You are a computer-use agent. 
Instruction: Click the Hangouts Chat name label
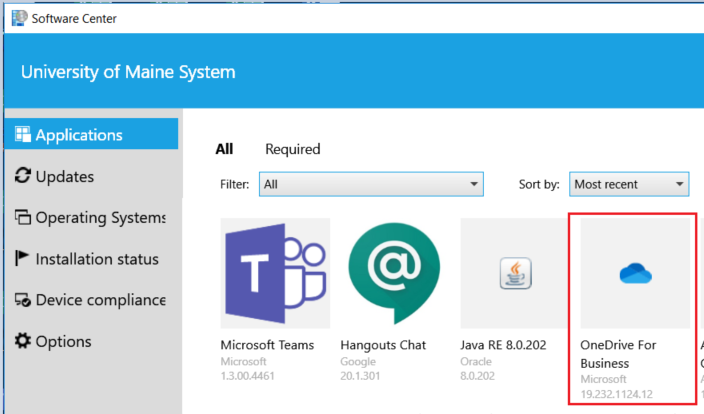point(383,345)
